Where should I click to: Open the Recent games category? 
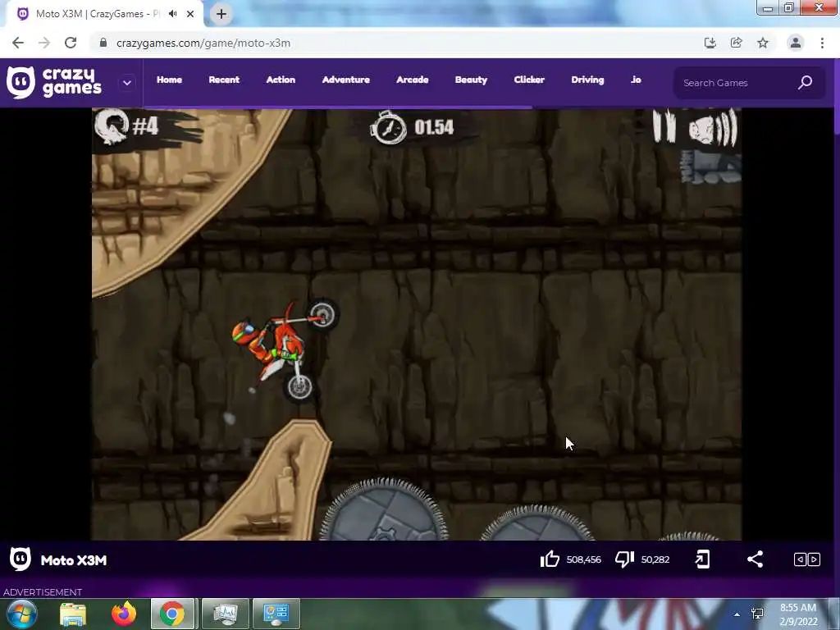tap(224, 80)
